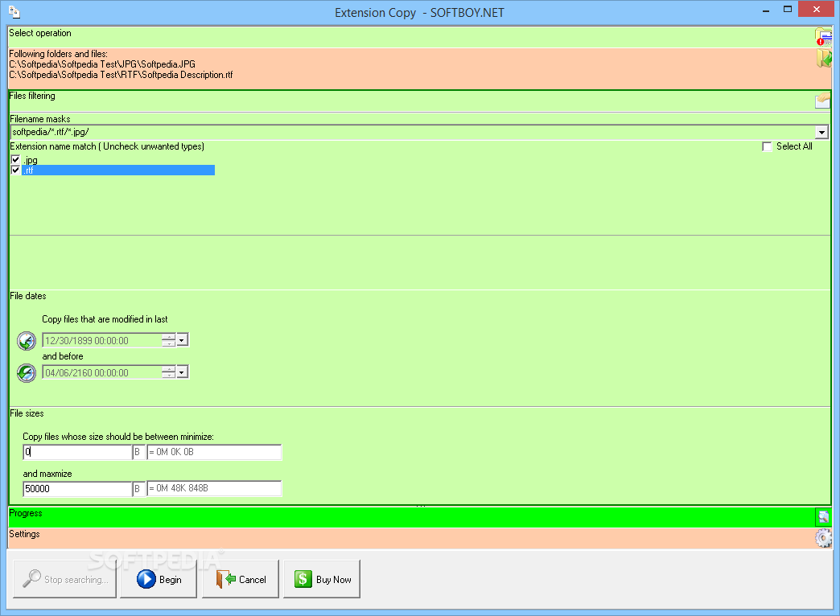Click the minimum size input field

click(x=77, y=452)
